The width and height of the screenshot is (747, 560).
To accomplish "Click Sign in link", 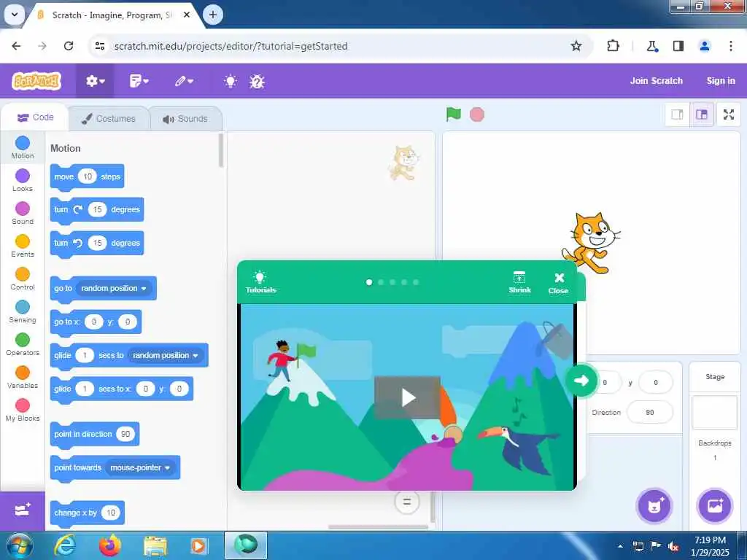I will tap(721, 80).
